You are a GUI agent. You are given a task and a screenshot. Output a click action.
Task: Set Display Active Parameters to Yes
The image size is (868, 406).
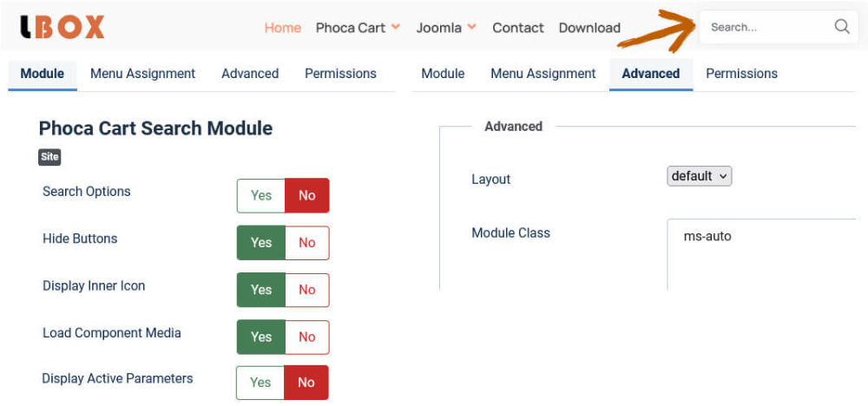coord(260,383)
